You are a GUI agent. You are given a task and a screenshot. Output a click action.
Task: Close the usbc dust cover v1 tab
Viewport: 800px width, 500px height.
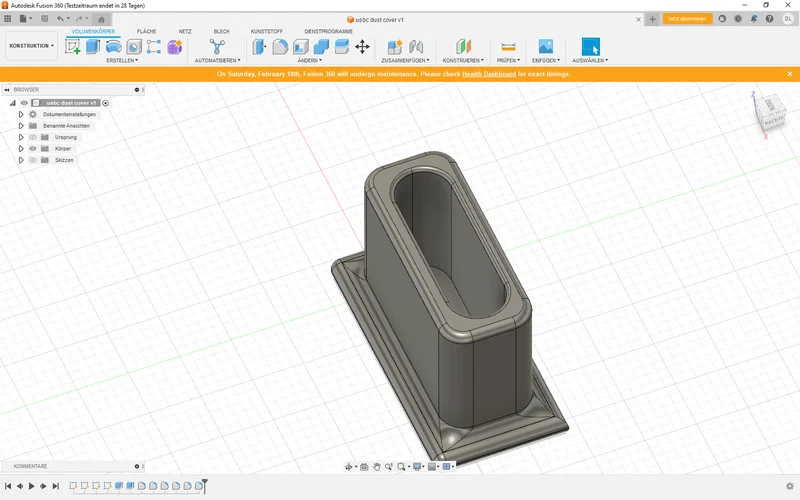(638, 19)
